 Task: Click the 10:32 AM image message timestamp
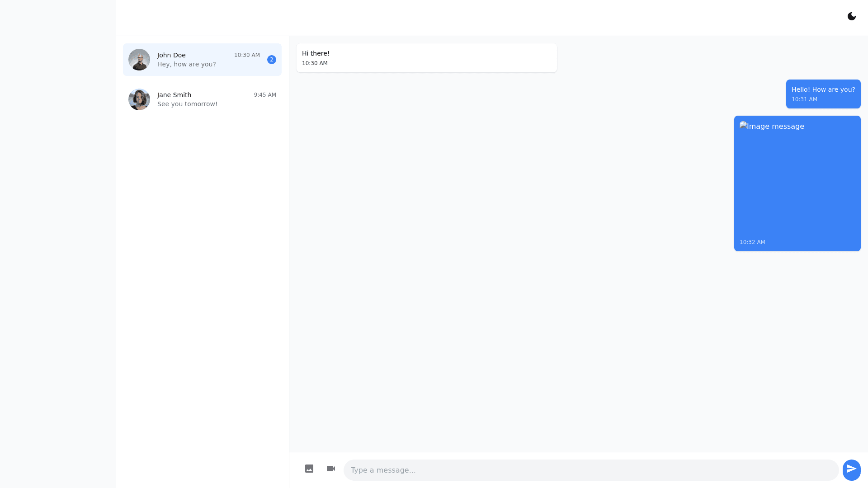752,242
